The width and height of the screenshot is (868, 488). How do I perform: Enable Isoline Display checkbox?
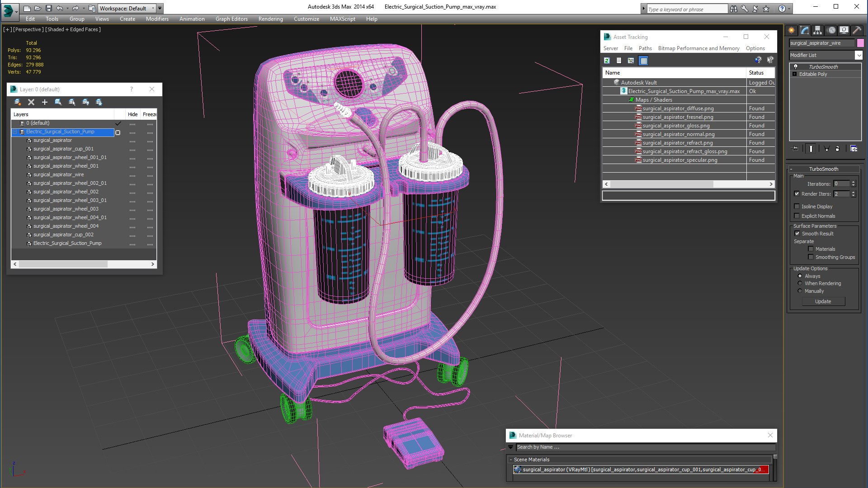coord(797,206)
